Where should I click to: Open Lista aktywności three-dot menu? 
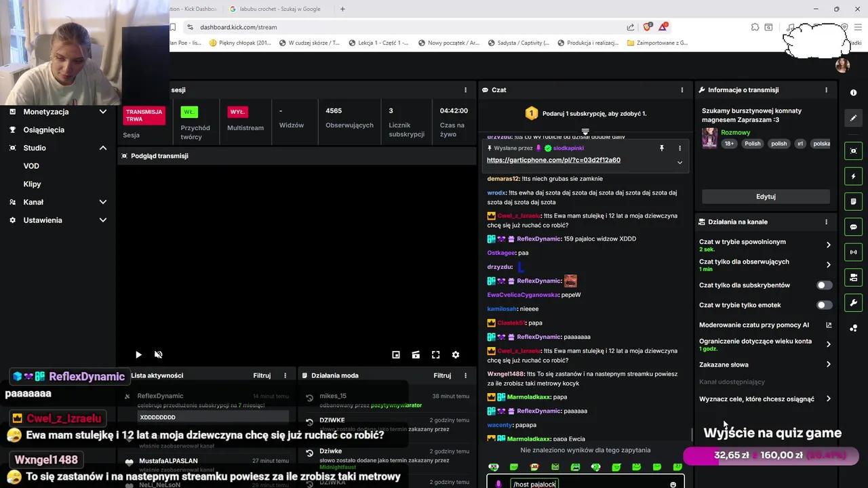(285, 375)
